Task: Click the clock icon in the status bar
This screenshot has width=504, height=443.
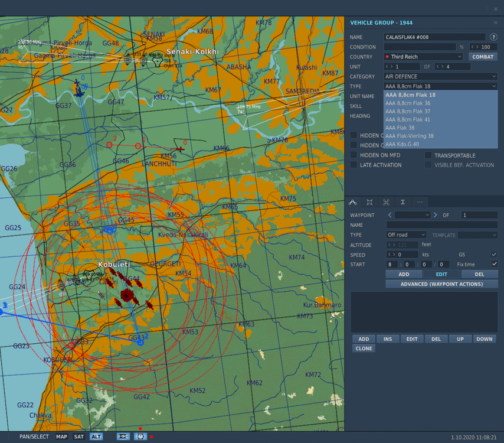Action: tap(140, 437)
